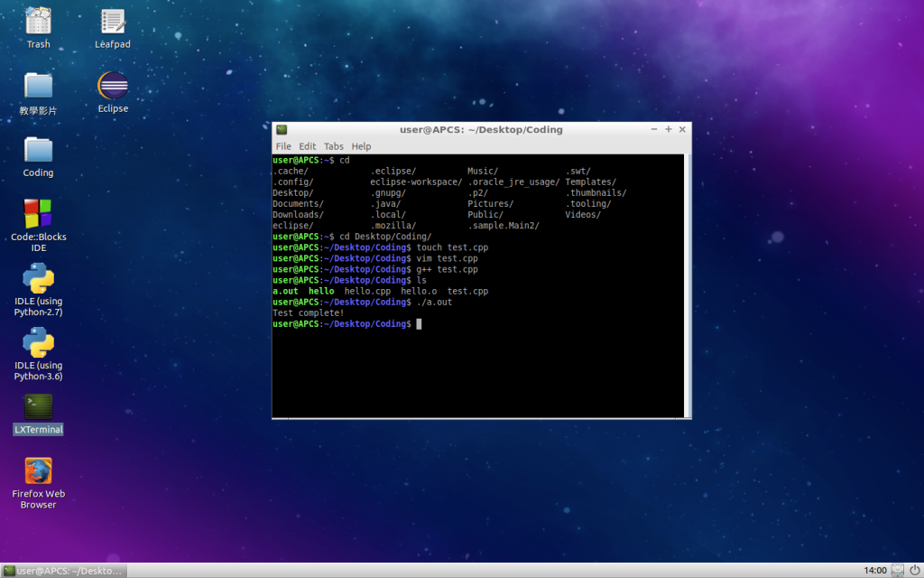Click 'Documents/' in the directory listing
The image size is (924, 578).
298,204
